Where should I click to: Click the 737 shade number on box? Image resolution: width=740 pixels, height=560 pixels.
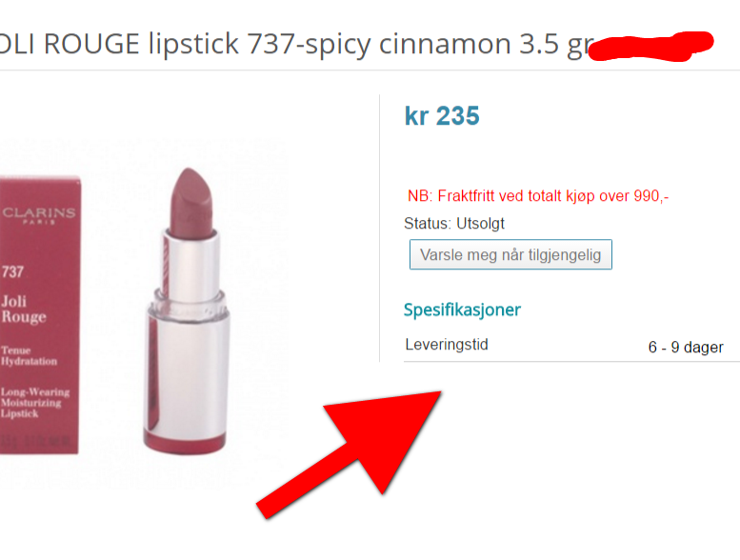click(x=12, y=271)
